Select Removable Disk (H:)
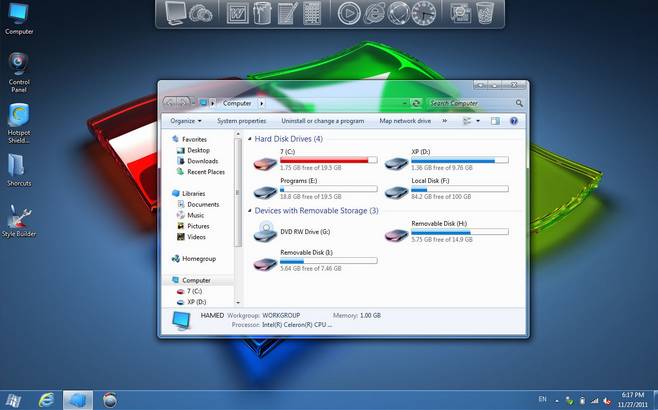The height and width of the screenshot is (410, 658). 446,232
